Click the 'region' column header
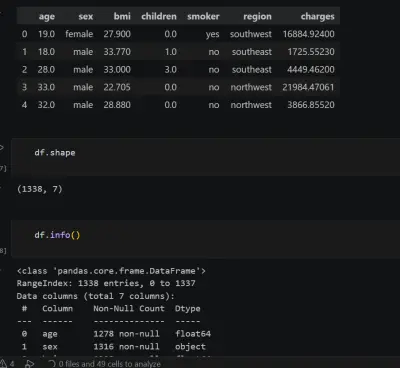The height and width of the screenshot is (368, 400). point(257,17)
